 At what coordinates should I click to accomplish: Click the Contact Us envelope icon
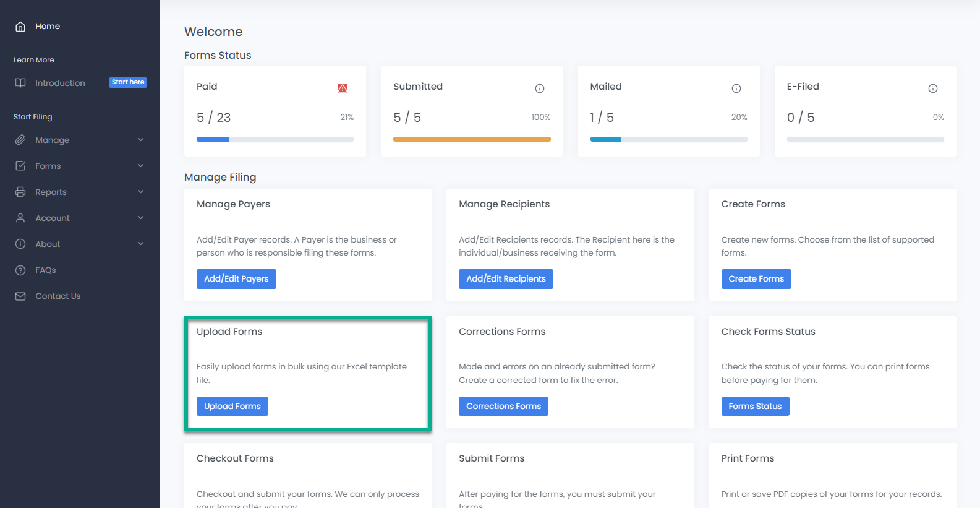pos(20,296)
